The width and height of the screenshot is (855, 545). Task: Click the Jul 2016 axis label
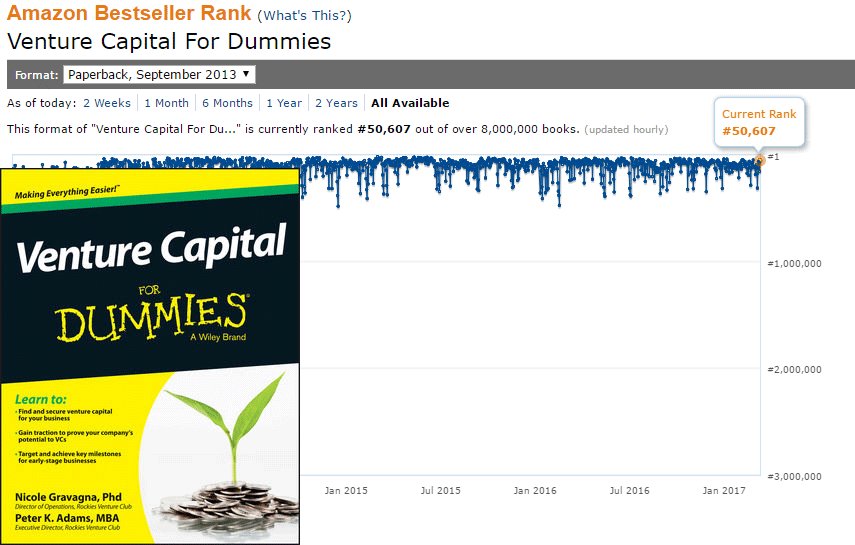629,490
